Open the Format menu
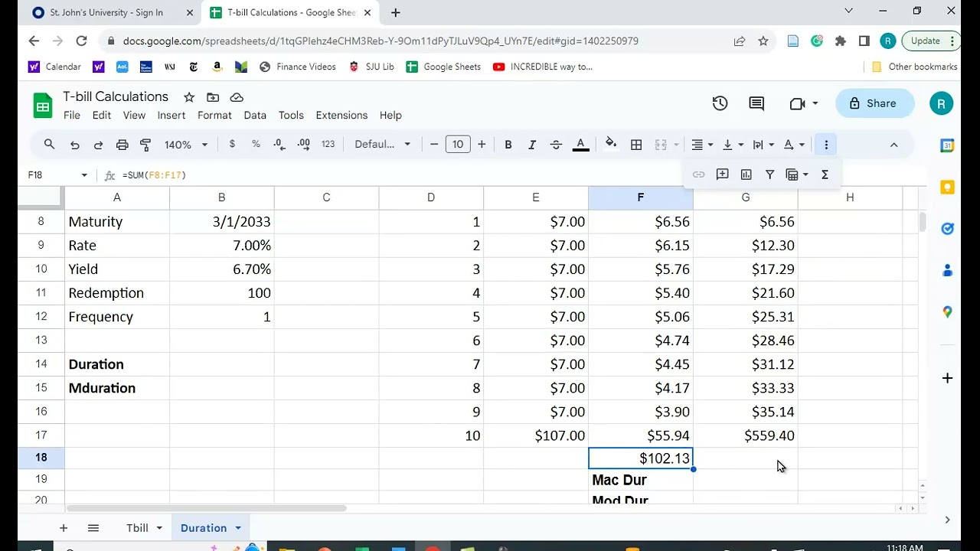This screenshot has height=551, width=980. pyautogui.click(x=214, y=115)
